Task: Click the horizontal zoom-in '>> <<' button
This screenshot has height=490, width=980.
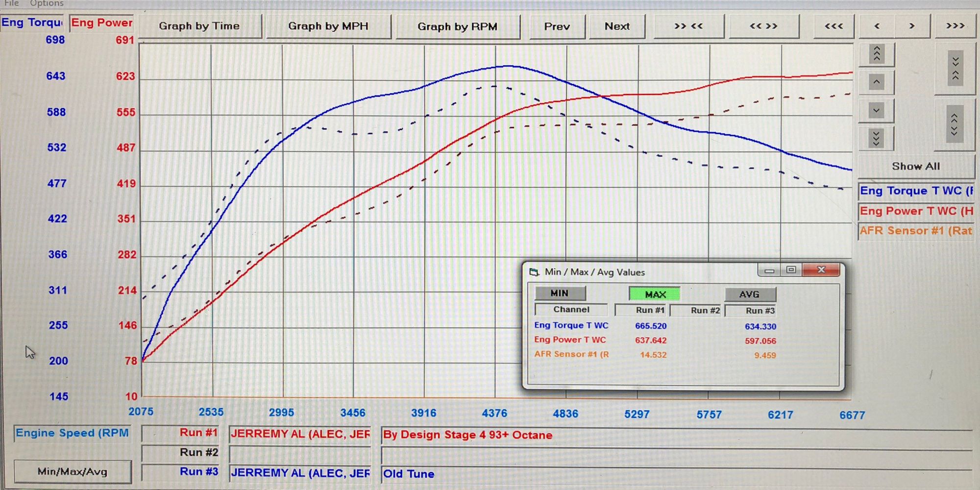Action: click(x=688, y=26)
